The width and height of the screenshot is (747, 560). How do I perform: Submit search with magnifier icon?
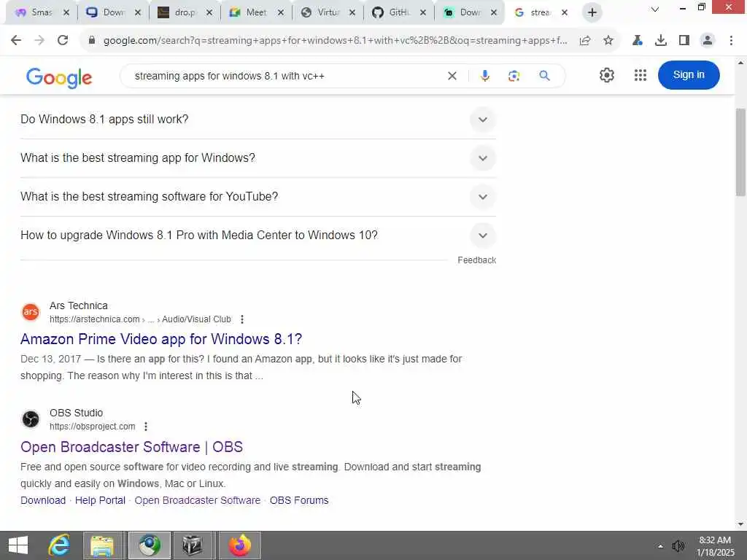(544, 76)
